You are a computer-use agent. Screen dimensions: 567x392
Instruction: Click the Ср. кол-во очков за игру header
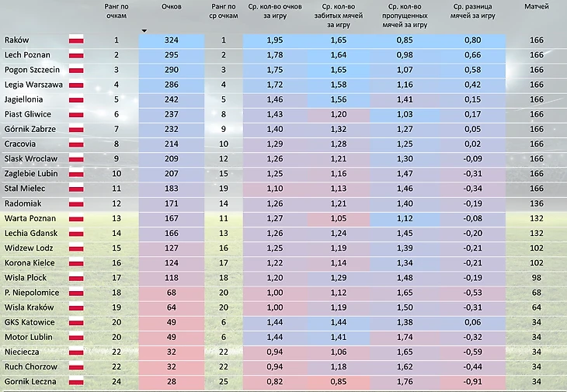(273, 11)
